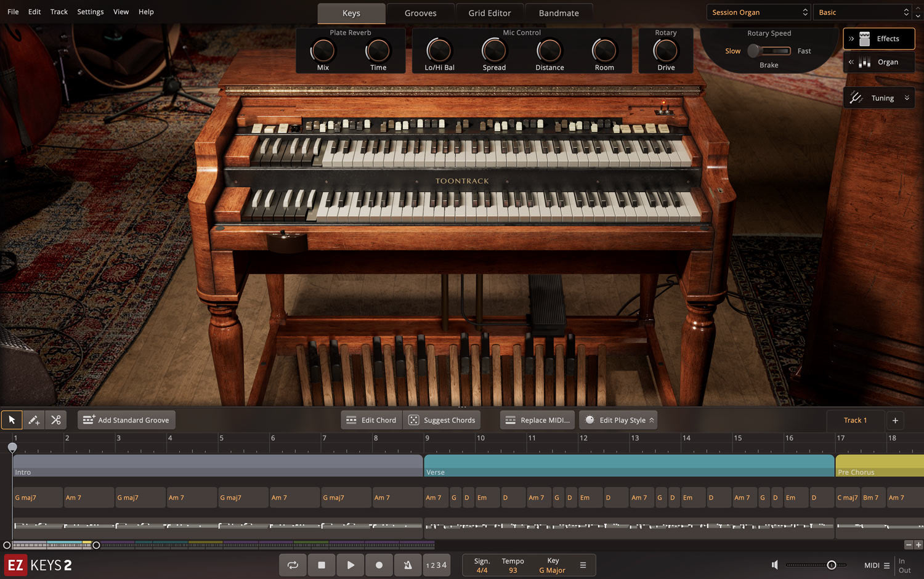Open the Edit Play Style dropdown
924x579 pixels.
click(x=618, y=420)
